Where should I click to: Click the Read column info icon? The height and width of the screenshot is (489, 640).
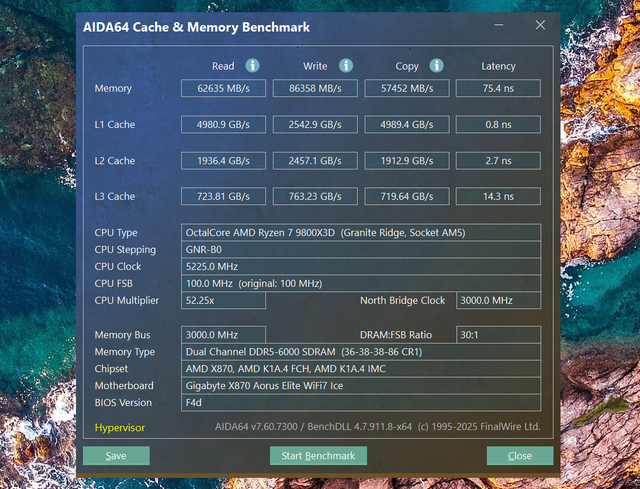pos(252,66)
